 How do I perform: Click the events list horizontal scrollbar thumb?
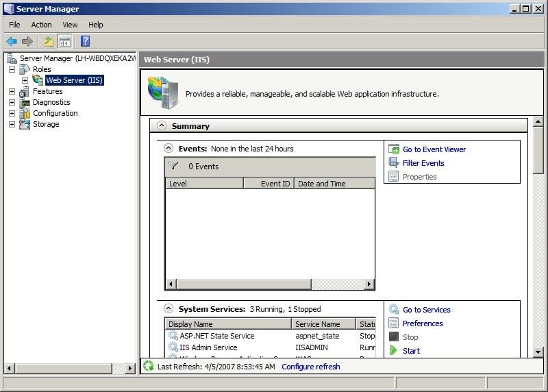(x=244, y=284)
